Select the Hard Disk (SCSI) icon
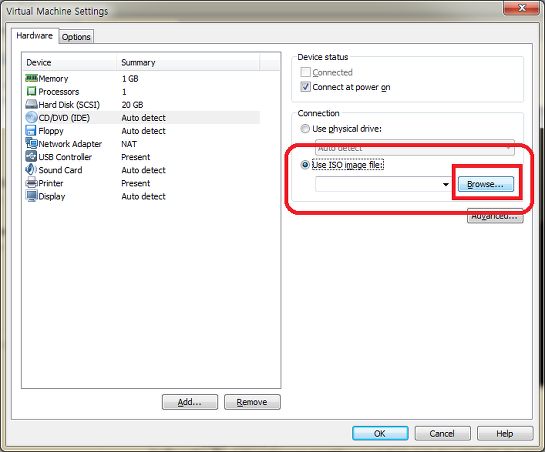545x452 pixels. pos(31,104)
